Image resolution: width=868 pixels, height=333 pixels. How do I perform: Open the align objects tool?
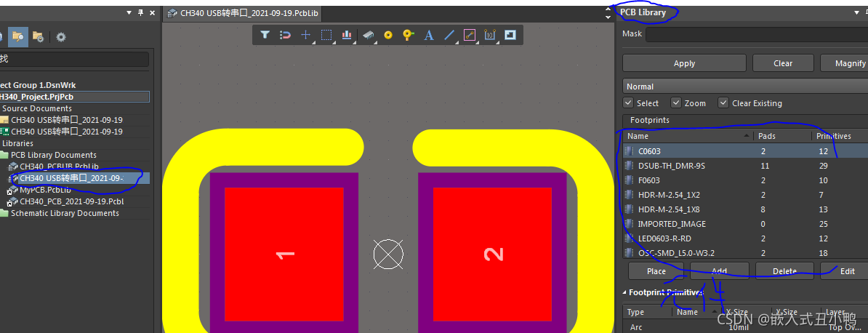point(347,35)
